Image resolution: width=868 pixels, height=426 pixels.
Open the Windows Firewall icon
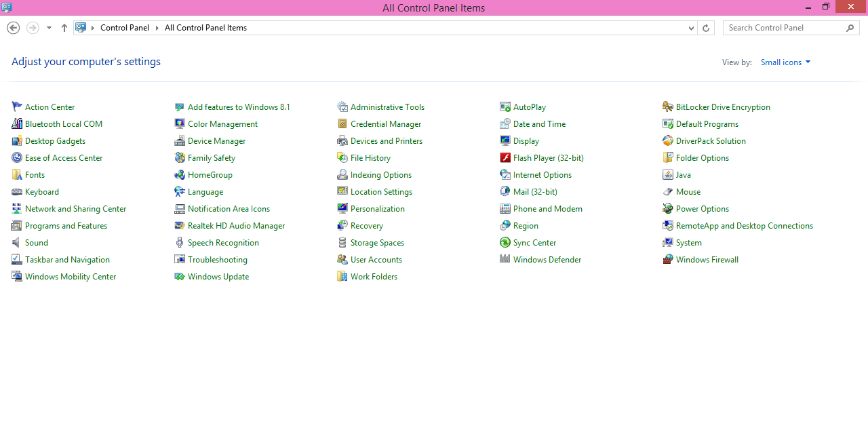pos(668,259)
